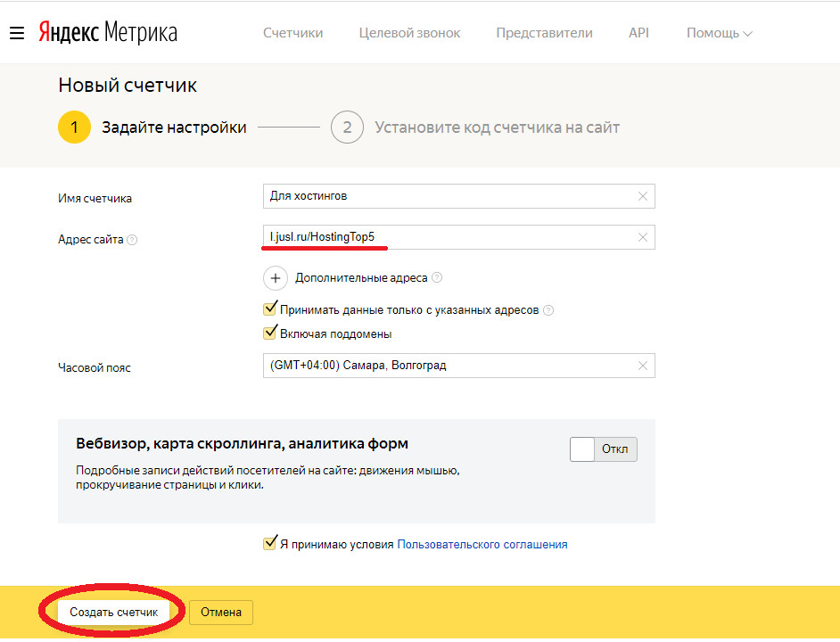The height and width of the screenshot is (642, 840).
Task: Go to the Счетчики tab
Action: coord(292,33)
